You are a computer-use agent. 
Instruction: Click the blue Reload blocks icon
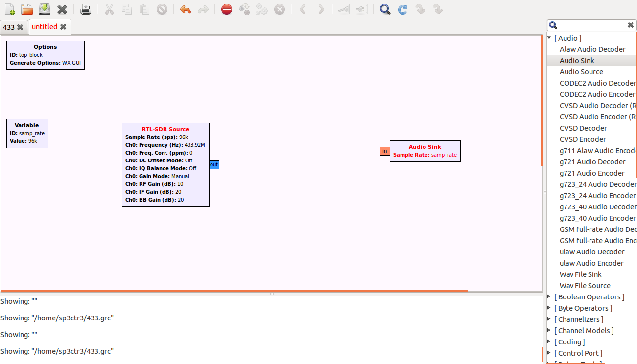[x=402, y=9]
